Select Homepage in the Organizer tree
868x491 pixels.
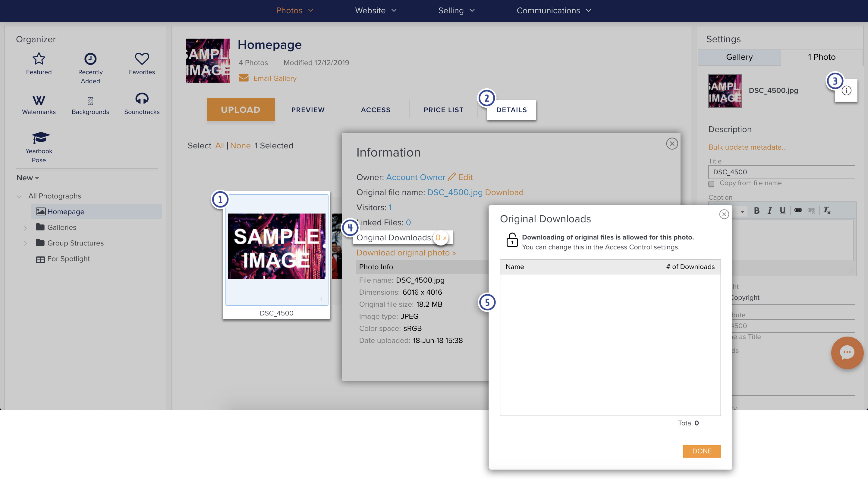[x=96, y=211]
